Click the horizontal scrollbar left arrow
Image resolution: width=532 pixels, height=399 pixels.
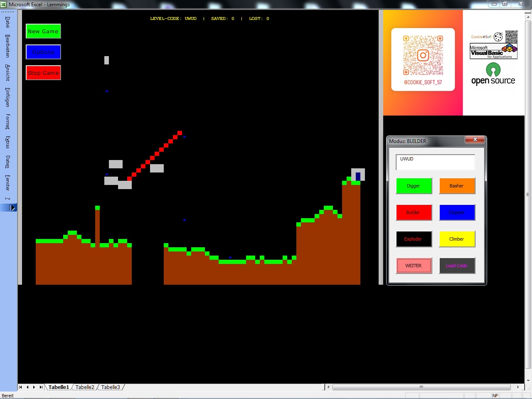click(x=328, y=387)
